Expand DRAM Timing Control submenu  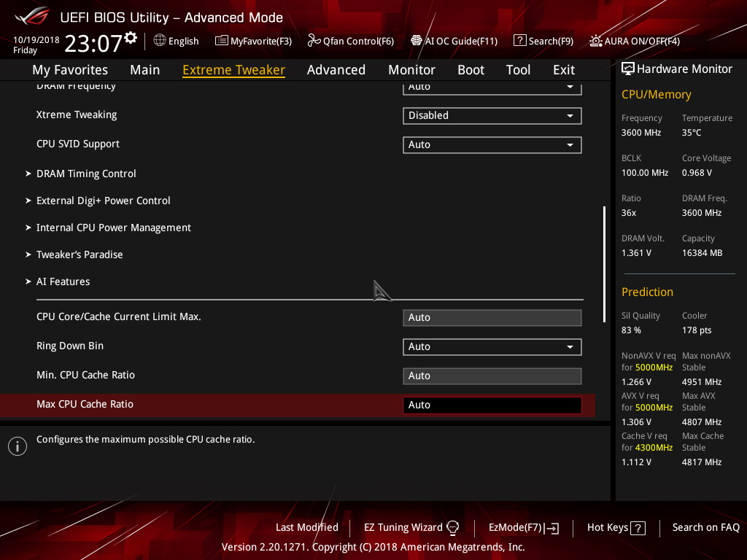(86, 174)
